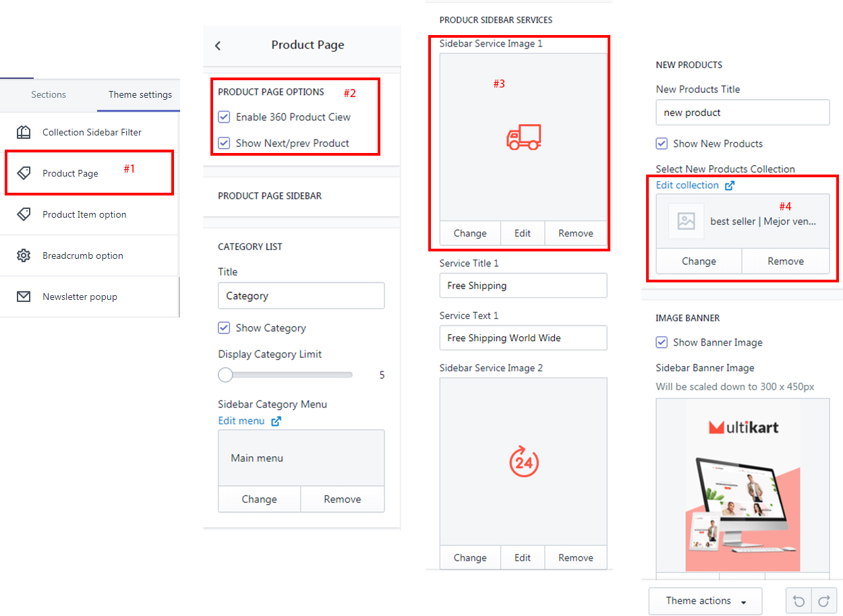843x616 pixels.
Task: Toggle the Show New Products checkbox
Action: (x=662, y=144)
